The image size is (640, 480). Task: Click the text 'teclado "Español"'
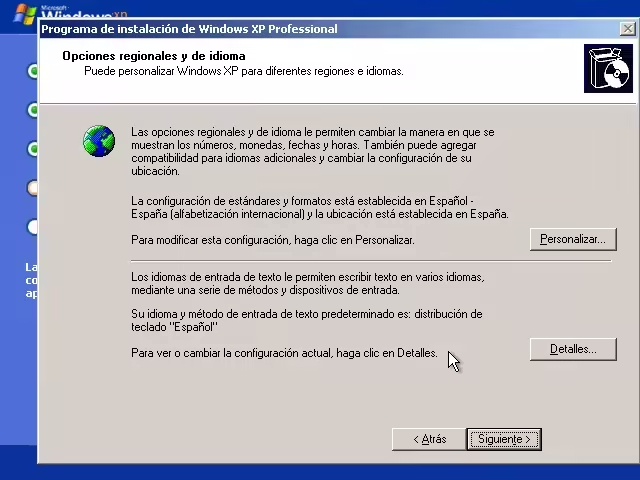[174, 327]
